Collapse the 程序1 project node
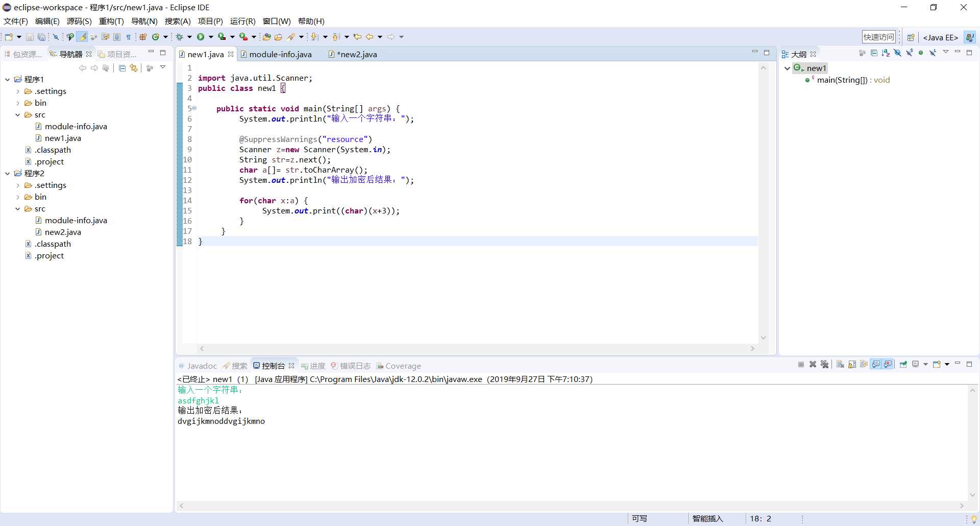 pyautogui.click(x=8, y=79)
